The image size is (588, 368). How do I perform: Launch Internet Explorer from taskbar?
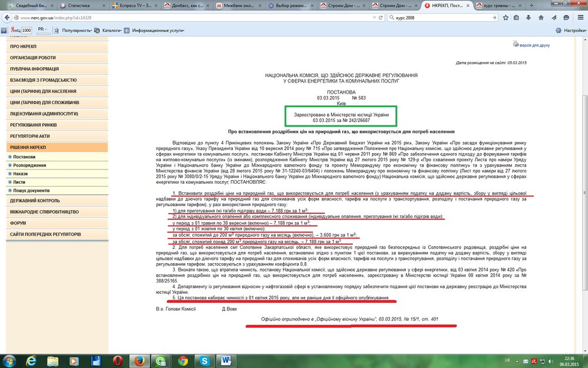point(31,361)
